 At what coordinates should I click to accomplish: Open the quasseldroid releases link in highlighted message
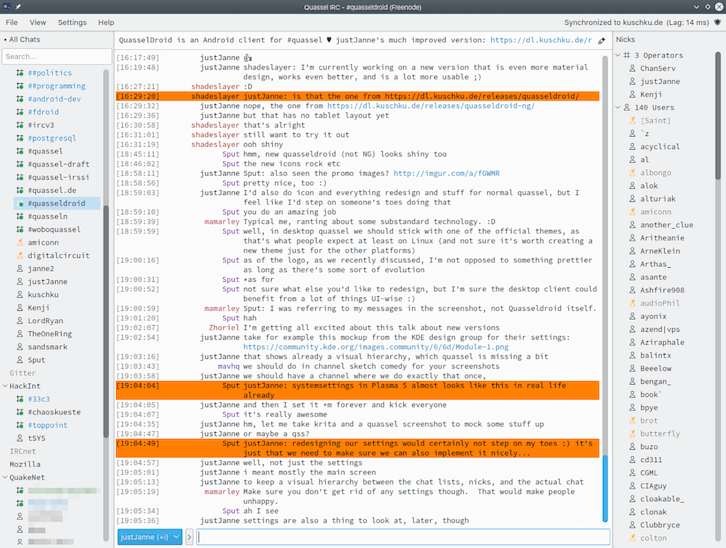click(x=482, y=96)
